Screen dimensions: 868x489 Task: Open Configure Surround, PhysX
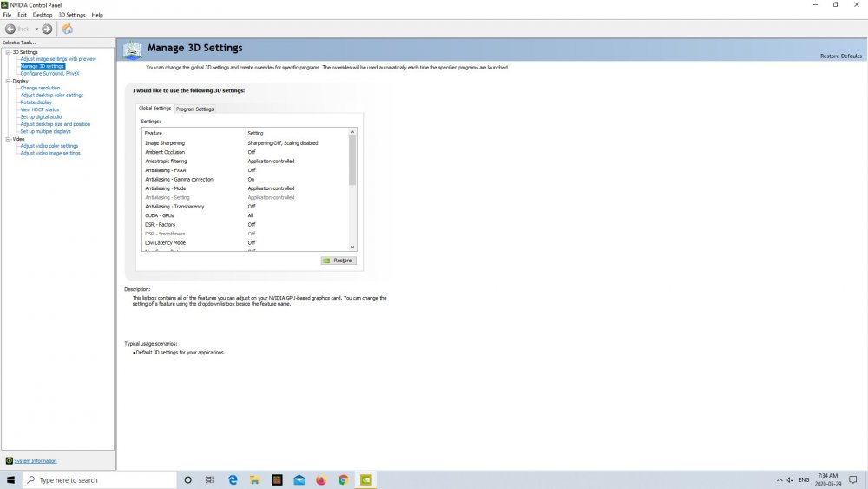click(x=49, y=73)
